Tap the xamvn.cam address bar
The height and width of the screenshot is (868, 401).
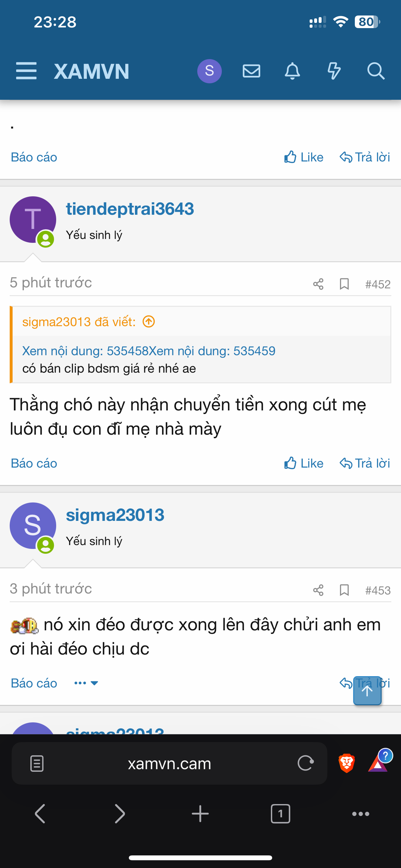[169, 764]
